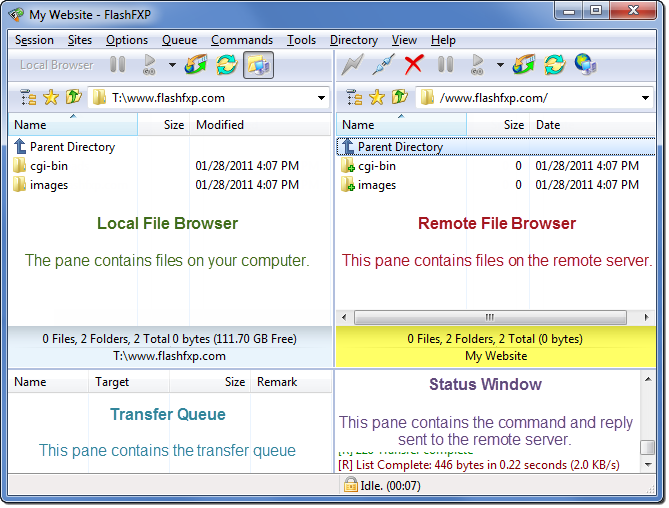This screenshot has height=508, width=669.
Task: Open the Session menu
Action: (34, 40)
